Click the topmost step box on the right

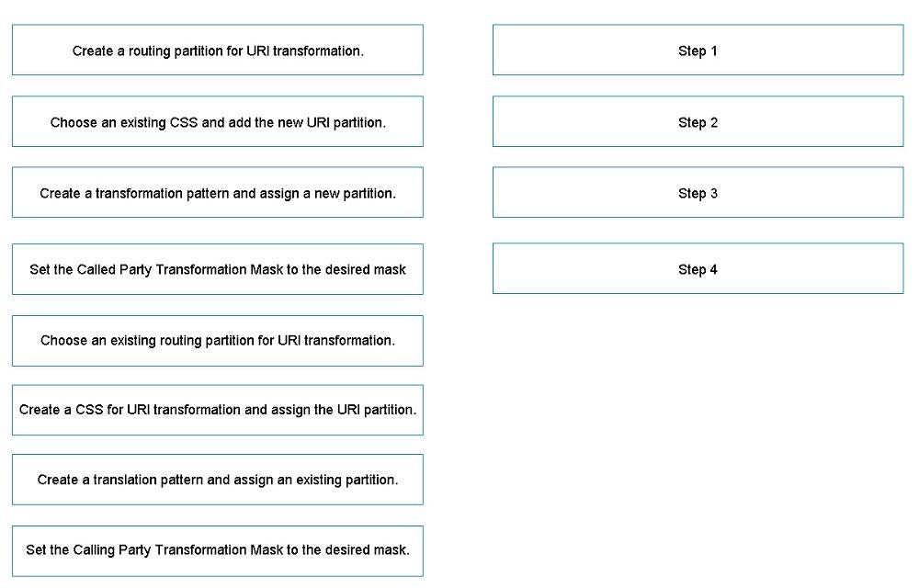(698, 51)
